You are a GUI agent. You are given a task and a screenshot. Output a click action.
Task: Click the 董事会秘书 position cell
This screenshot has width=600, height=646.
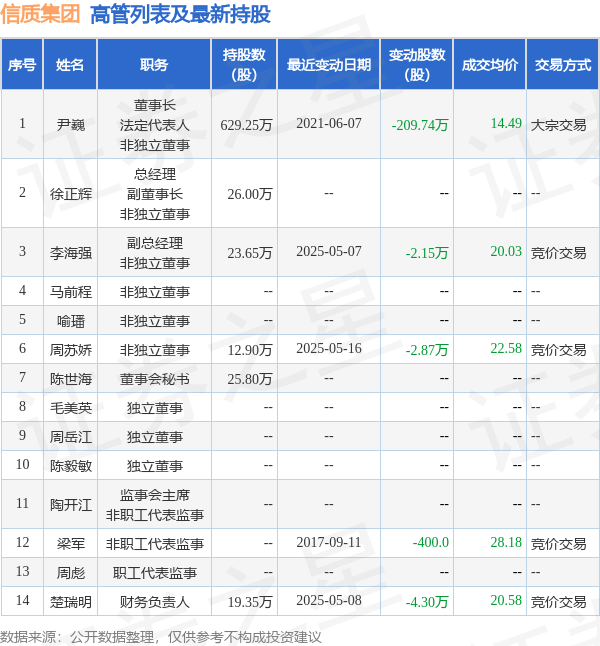click(x=155, y=379)
